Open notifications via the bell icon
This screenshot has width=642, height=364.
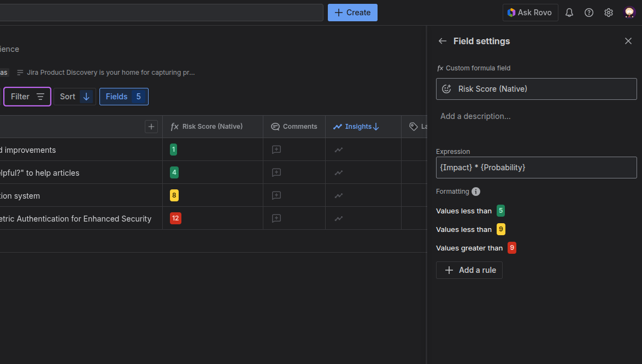pos(569,12)
